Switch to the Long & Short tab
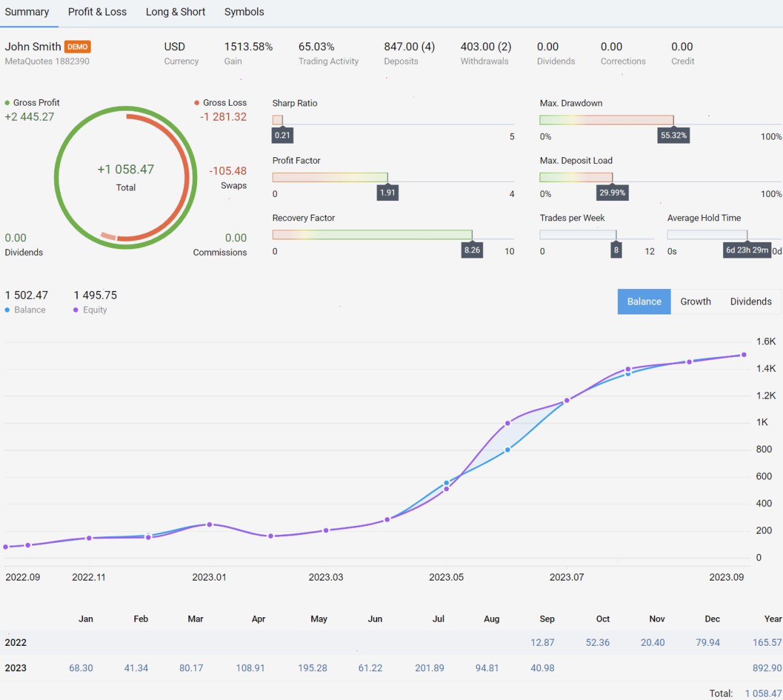 pyautogui.click(x=176, y=12)
